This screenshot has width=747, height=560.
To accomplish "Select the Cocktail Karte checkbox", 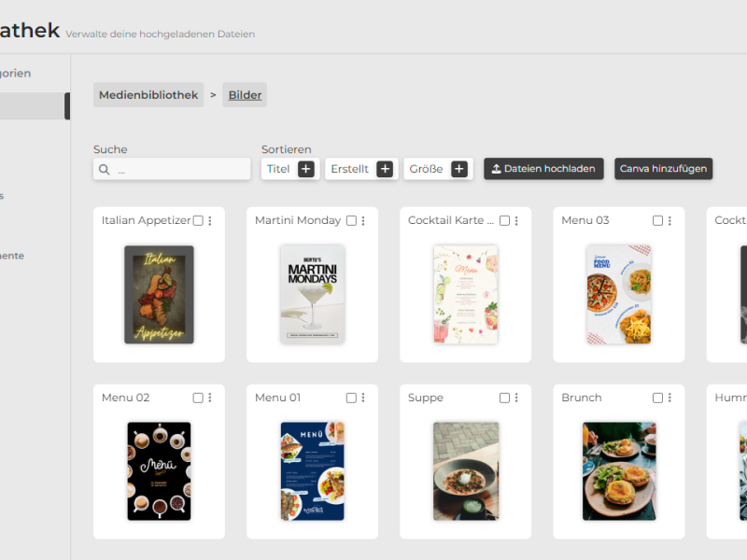I will point(504,221).
